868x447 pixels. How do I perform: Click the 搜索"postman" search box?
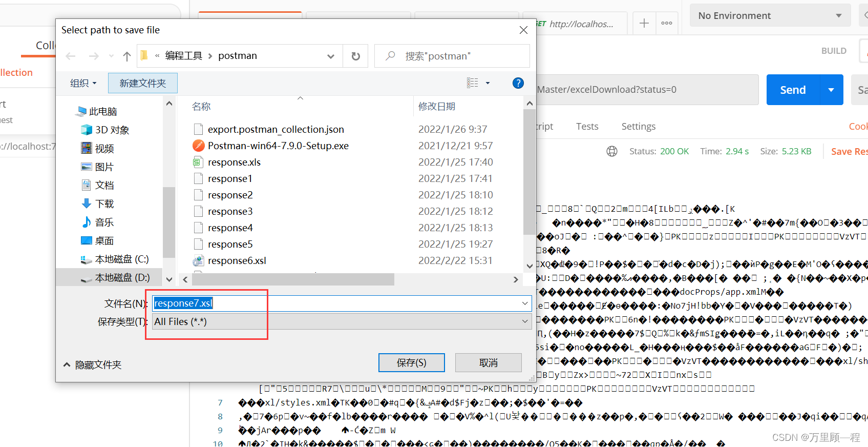(452, 56)
